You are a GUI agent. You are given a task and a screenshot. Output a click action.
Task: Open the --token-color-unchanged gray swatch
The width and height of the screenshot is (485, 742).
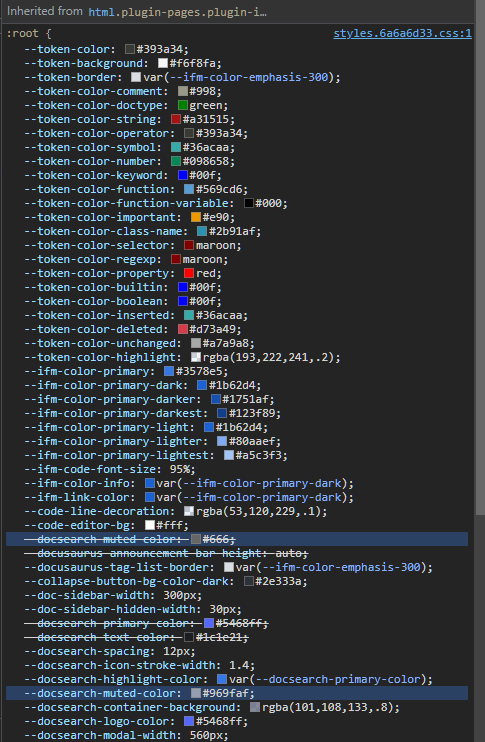click(196, 343)
